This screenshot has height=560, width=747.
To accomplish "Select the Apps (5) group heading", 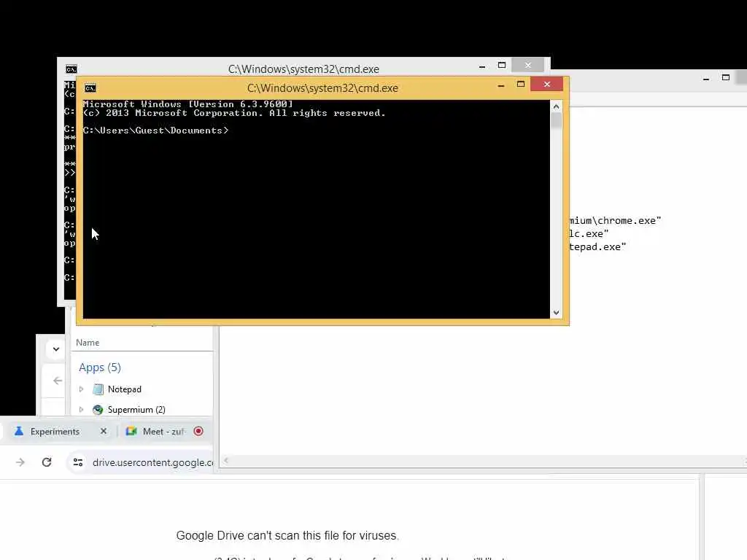I will pyautogui.click(x=99, y=367).
